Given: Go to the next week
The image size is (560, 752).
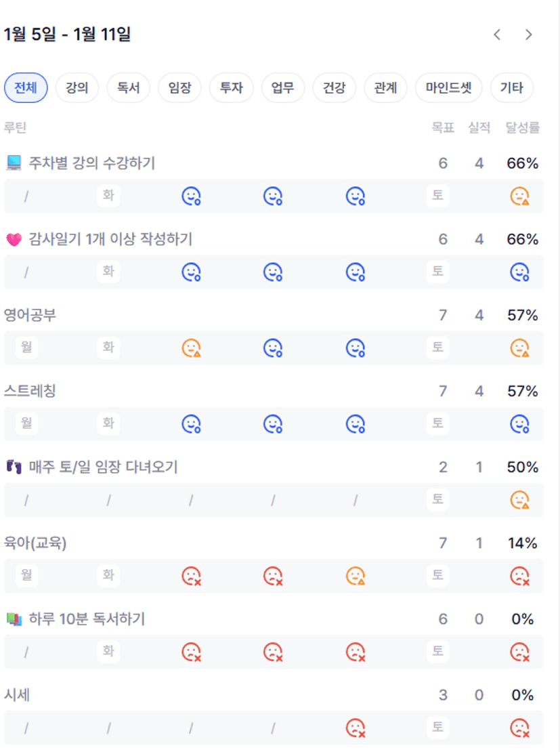Looking at the screenshot, I should [x=529, y=35].
